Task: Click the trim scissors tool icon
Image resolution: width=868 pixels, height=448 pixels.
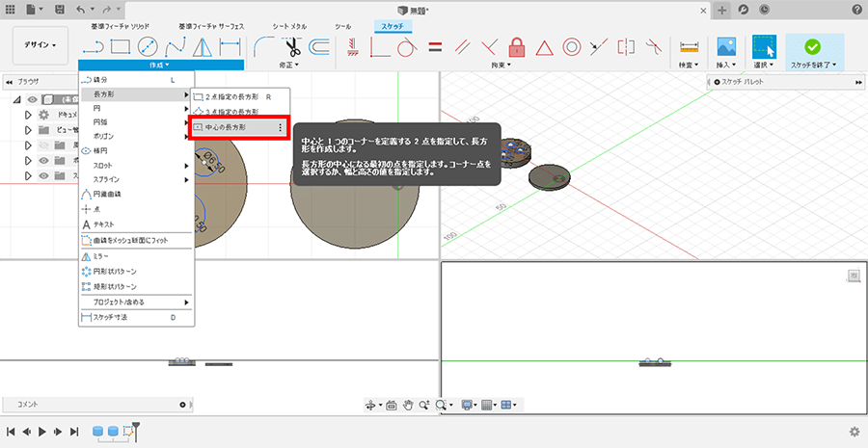Action: pos(291,45)
